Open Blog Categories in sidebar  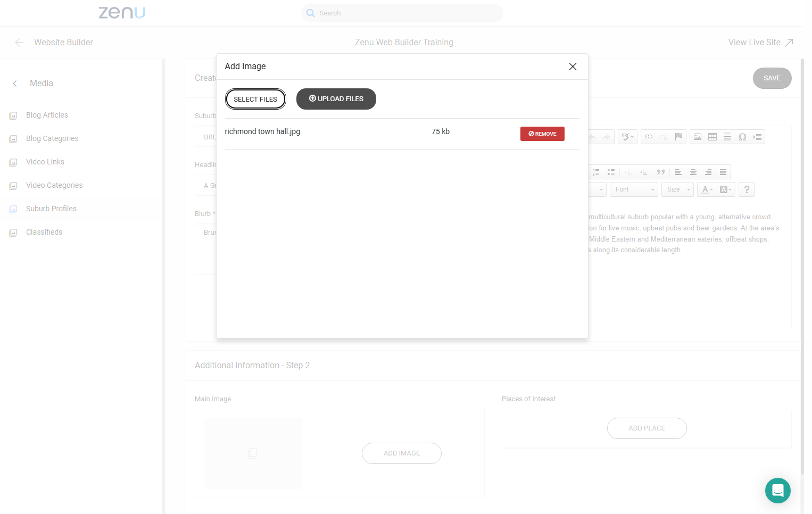coord(52,138)
